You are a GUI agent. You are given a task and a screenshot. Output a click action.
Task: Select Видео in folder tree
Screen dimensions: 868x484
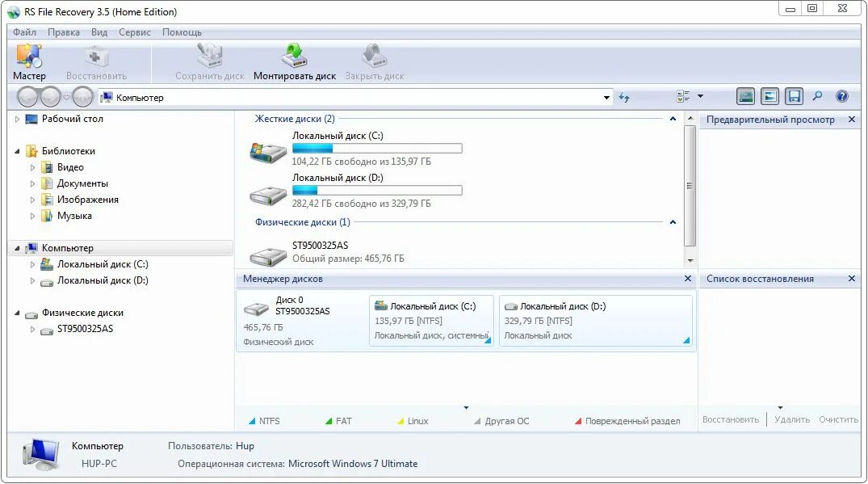point(70,167)
